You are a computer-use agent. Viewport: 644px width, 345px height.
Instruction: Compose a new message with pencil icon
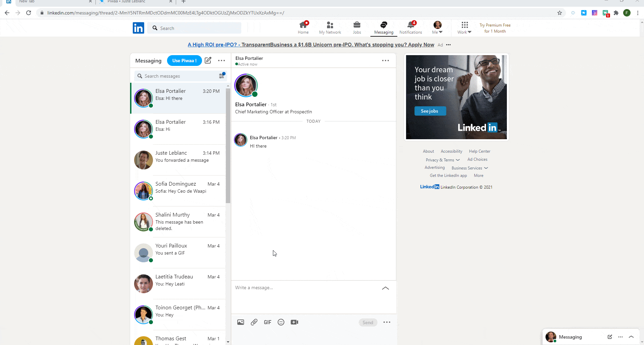[208, 61]
